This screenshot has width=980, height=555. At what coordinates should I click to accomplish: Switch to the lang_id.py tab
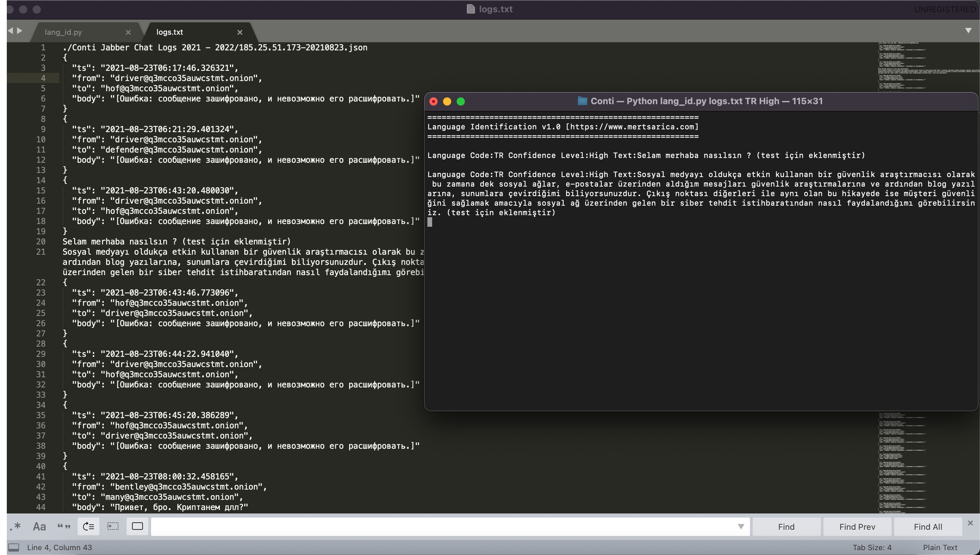[x=63, y=32]
